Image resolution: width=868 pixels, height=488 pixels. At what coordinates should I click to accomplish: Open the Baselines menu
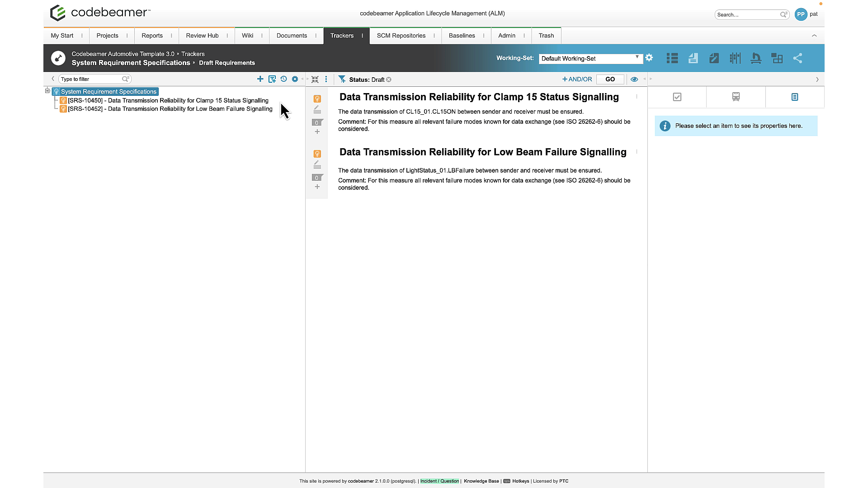tap(462, 35)
